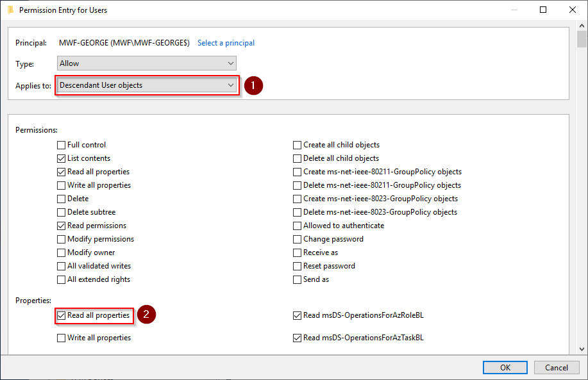
Task: Open the Type dropdown set to Allow
Action: 146,63
